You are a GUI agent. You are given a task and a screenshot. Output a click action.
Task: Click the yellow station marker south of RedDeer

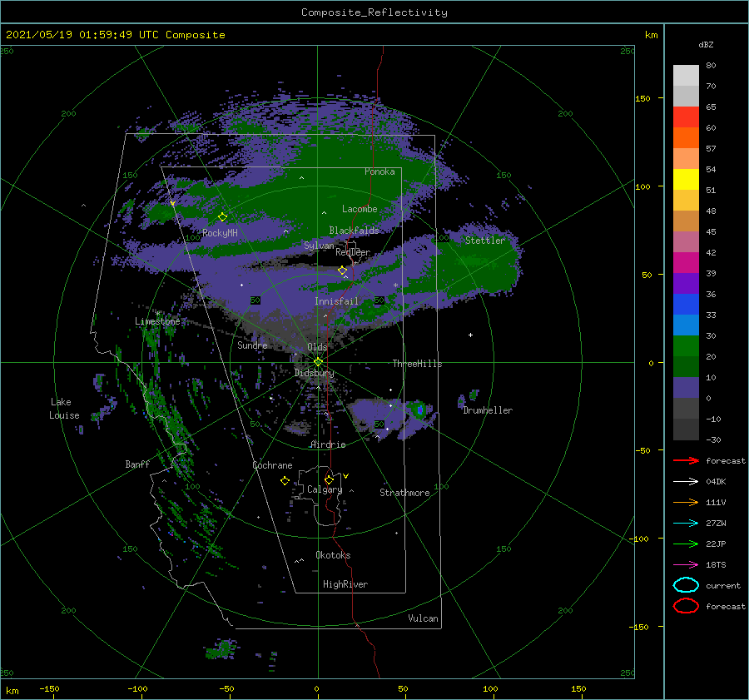coord(343,271)
